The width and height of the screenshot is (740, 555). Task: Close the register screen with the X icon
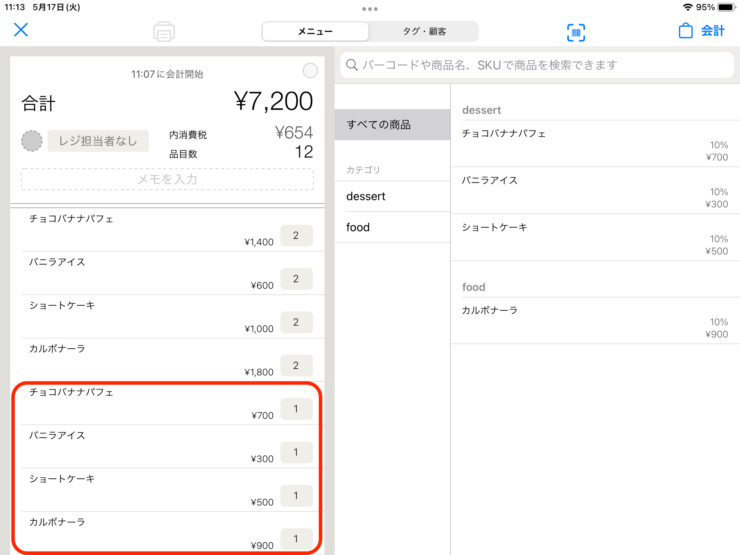coord(21,30)
